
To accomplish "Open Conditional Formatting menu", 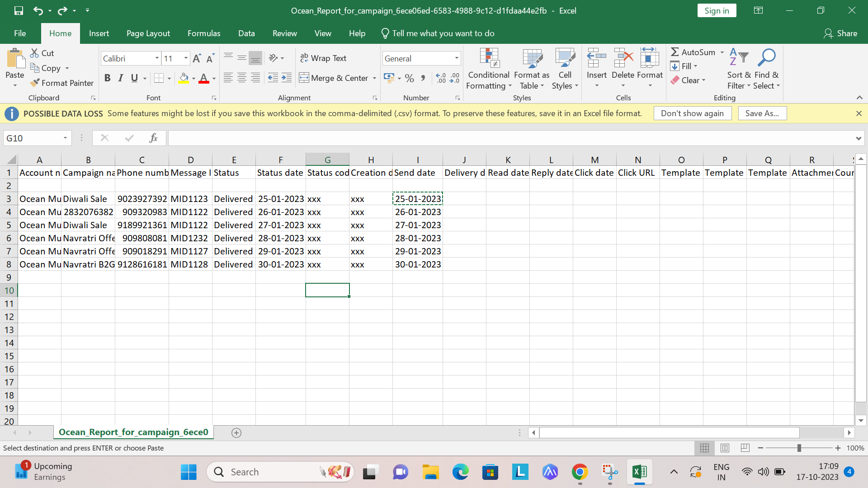I will pos(489,69).
